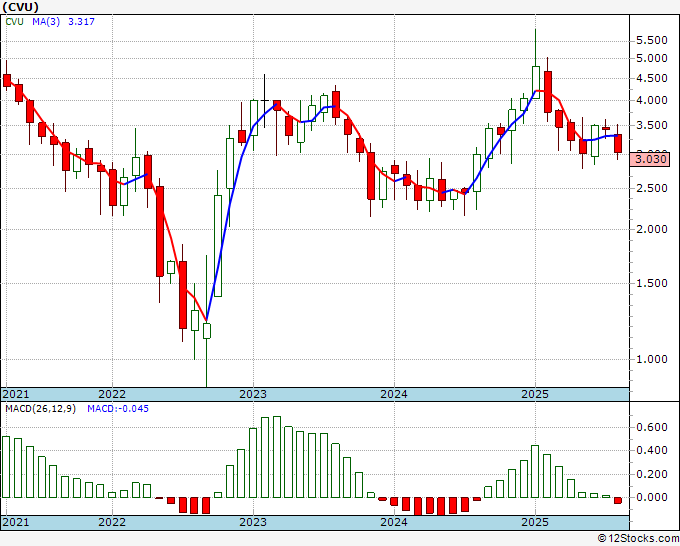
Task: Click 2021 on the MACD time axis
Action: pos(16,522)
